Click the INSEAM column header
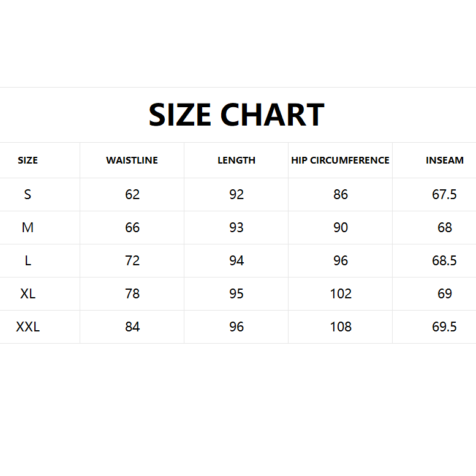This screenshot has width=476, height=476. coord(445,161)
